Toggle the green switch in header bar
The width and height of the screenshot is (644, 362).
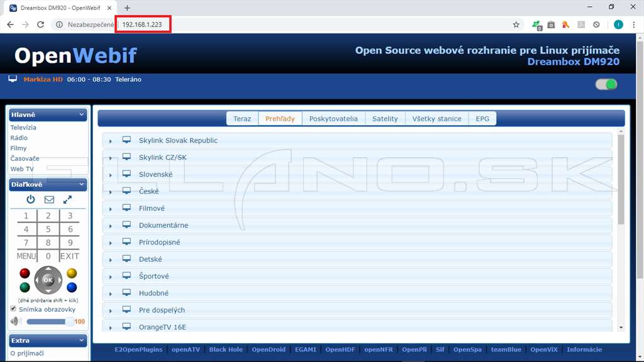click(x=606, y=84)
